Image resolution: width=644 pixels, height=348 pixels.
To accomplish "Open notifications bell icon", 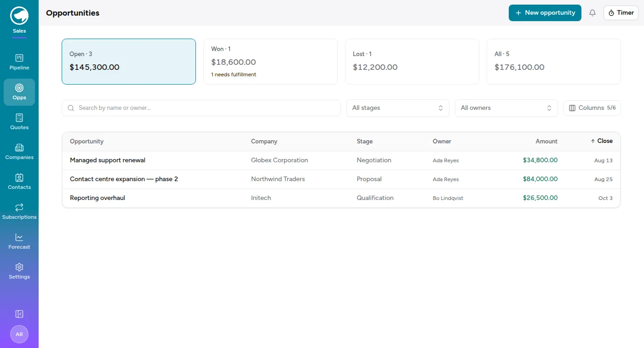I will 592,13.
